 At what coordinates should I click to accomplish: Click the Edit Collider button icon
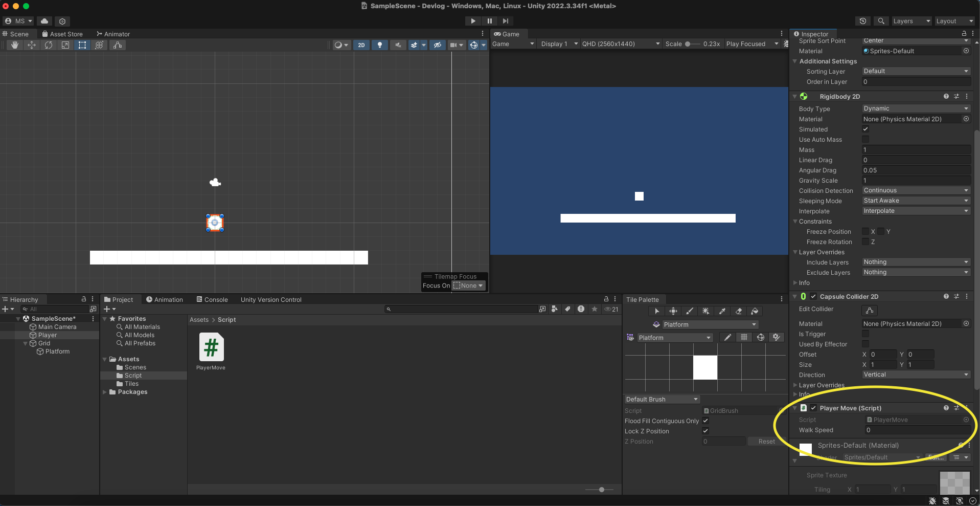(x=869, y=311)
